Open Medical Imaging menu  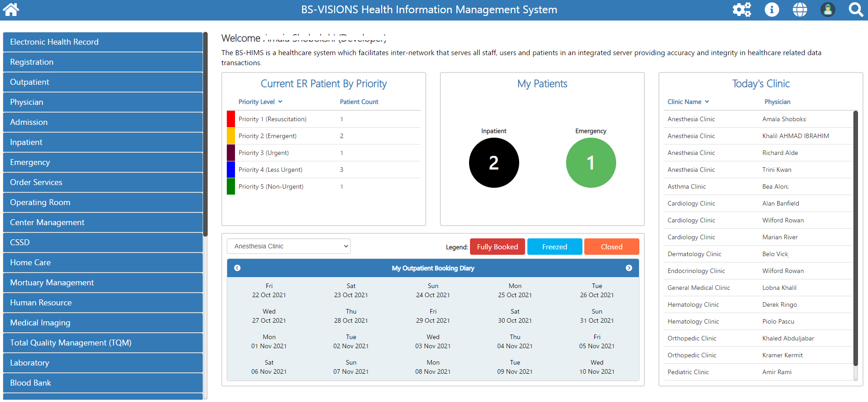coord(103,323)
